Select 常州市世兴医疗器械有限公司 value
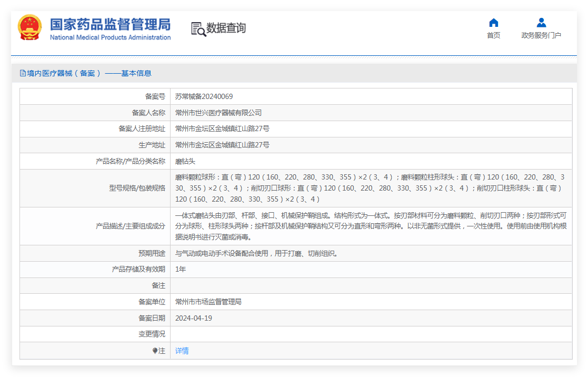The image size is (588, 377). pyautogui.click(x=218, y=113)
